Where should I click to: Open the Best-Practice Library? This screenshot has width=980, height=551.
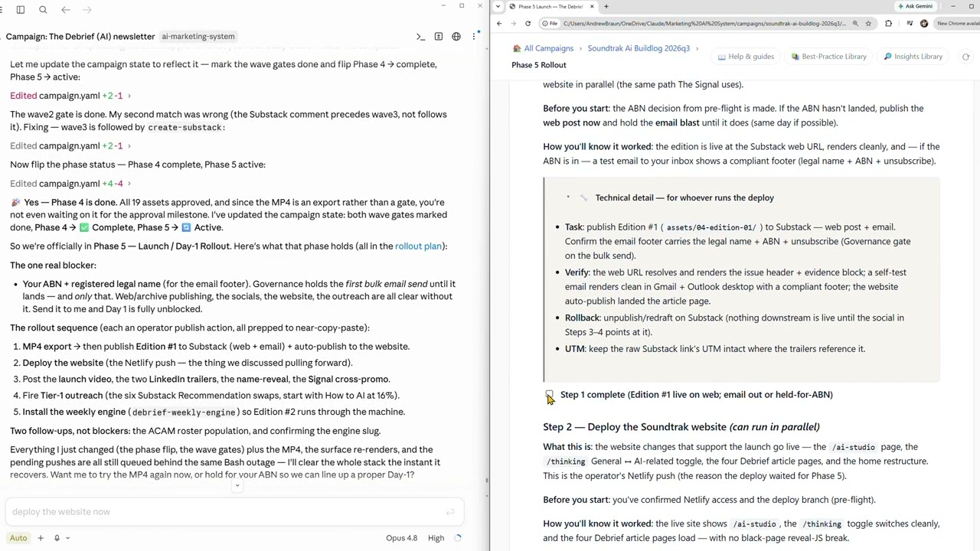pos(828,57)
